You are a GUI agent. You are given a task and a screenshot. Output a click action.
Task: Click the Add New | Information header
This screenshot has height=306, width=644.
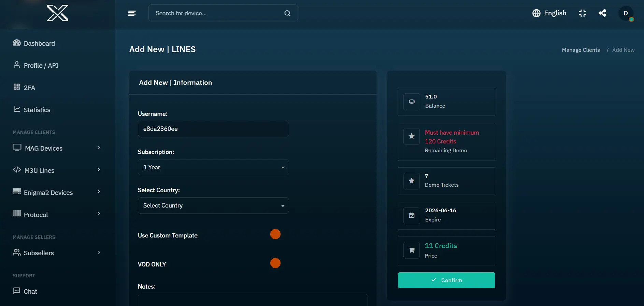click(x=175, y=82)
